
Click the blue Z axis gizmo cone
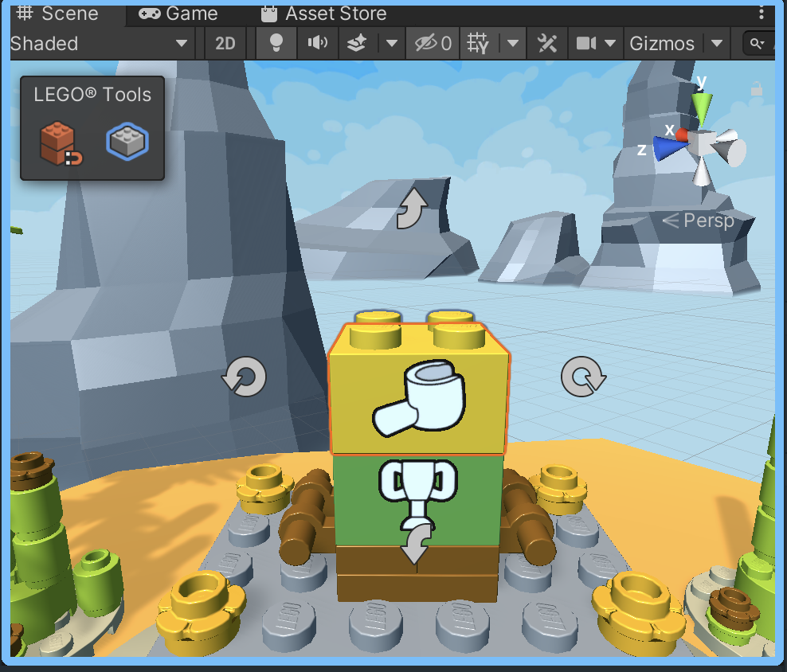670,148
